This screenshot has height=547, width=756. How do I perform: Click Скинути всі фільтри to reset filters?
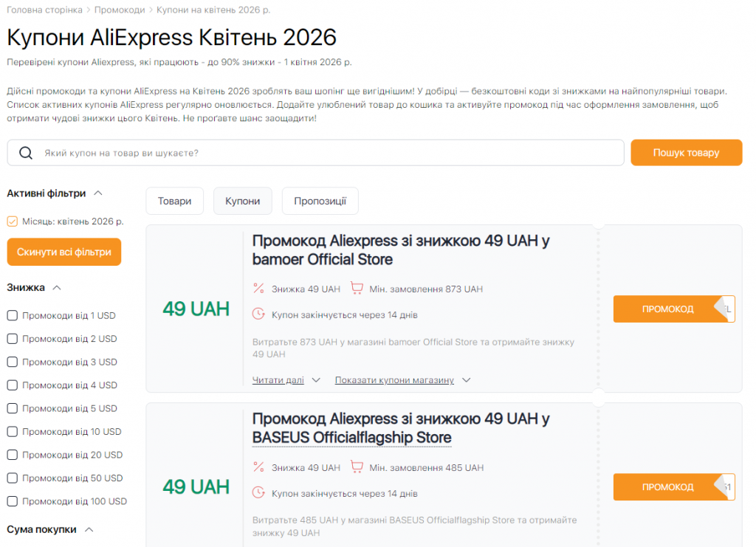point(64,252)
